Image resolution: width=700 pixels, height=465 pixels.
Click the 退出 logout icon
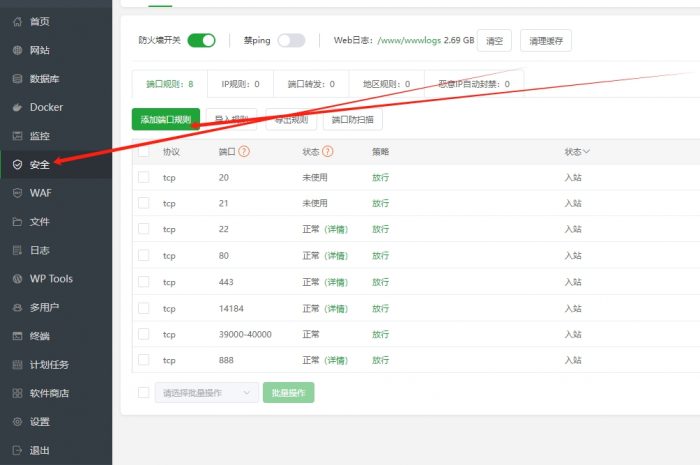pyautogui.click(x=17, y=450)
